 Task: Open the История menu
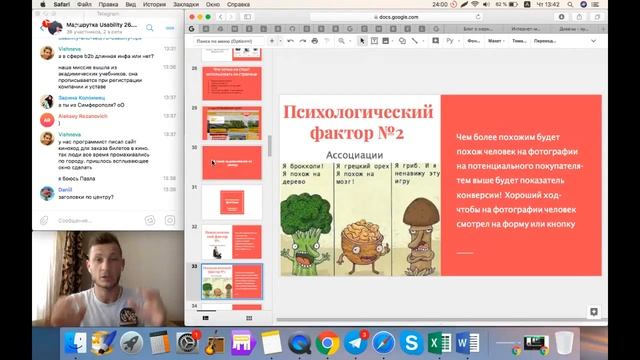point(154,4)
